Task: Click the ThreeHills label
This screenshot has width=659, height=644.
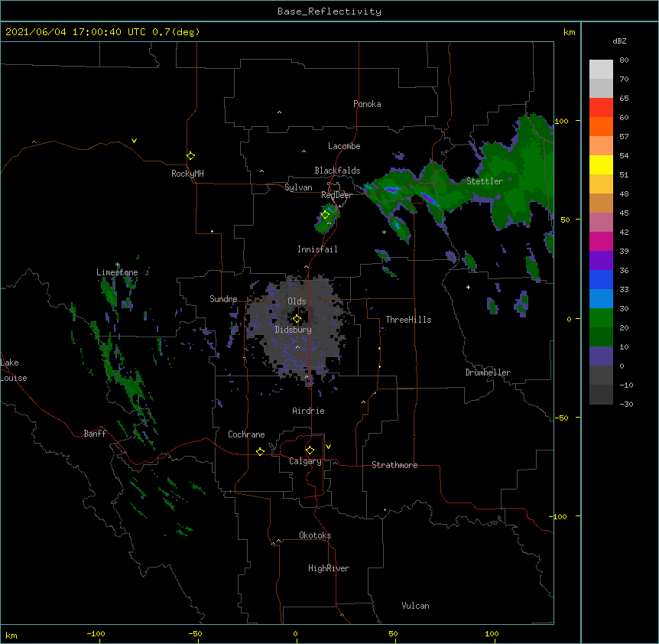Action: coord(408,320)
